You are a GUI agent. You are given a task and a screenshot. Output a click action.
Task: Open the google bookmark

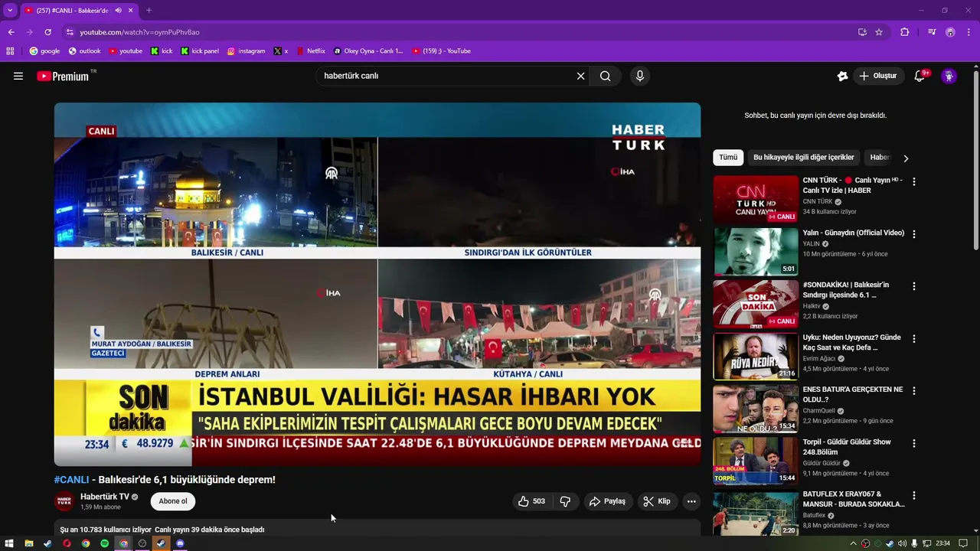[44, 51]
